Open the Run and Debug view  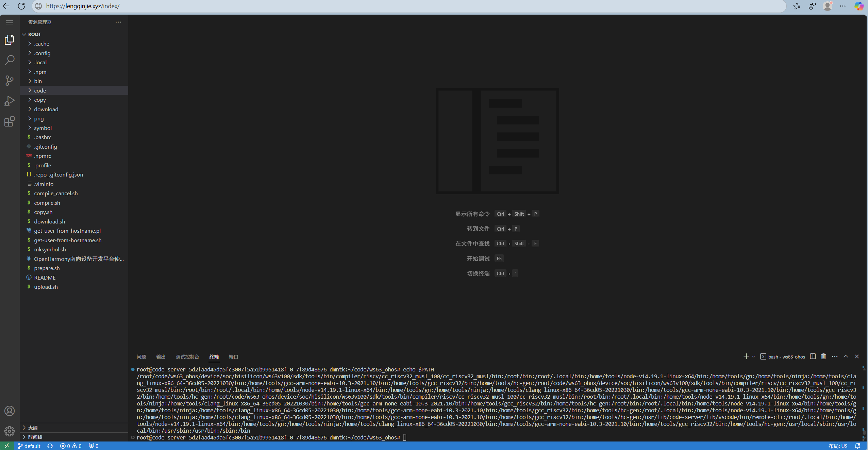(x=10, y=101)
